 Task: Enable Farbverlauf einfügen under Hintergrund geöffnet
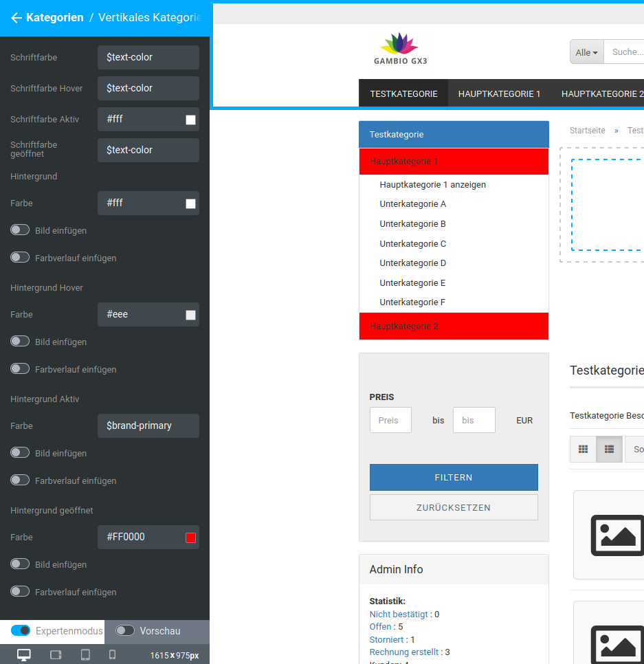point(21,592)
